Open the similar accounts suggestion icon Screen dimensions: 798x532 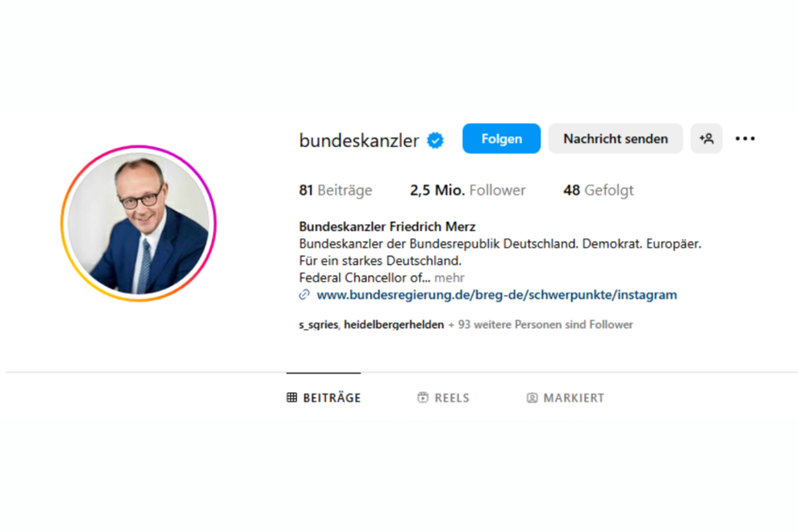tap(707, 139)
